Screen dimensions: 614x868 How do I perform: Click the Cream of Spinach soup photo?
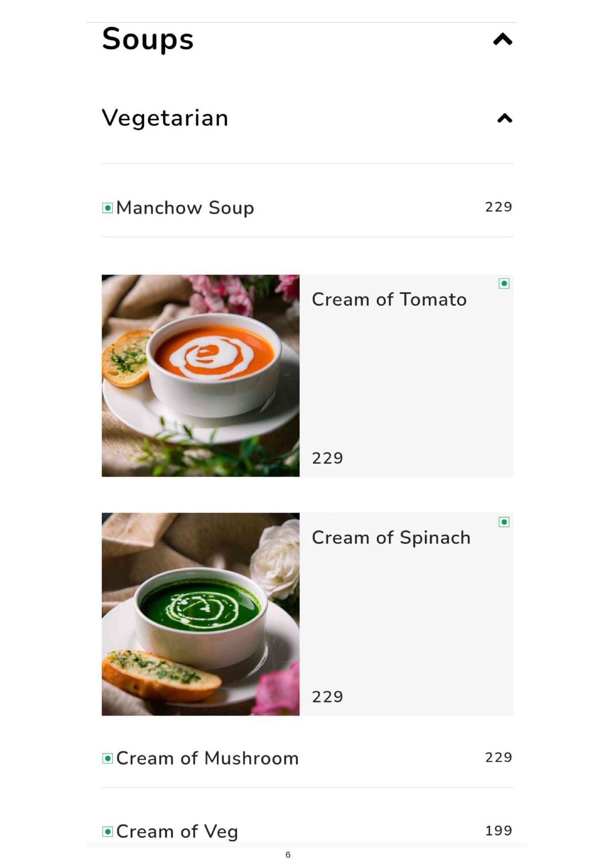tap(200, 614)
